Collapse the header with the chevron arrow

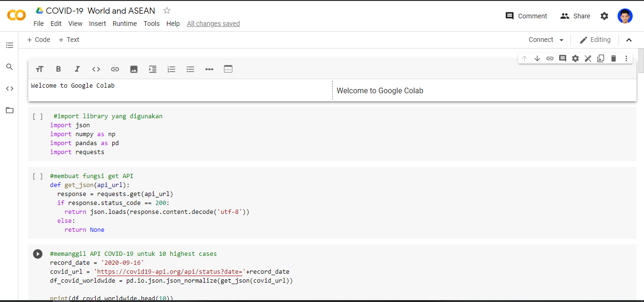pos(629,40)
